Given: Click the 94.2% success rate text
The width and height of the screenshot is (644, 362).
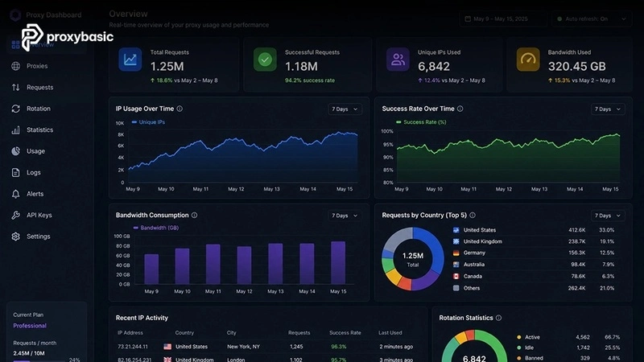Looking at the screenshot, I should tap(310, 80).
